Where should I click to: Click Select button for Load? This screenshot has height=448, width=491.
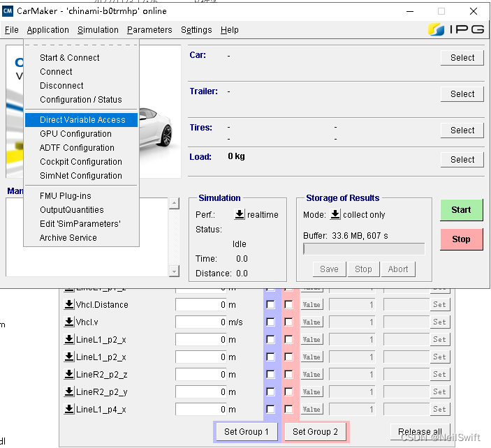pyautogui.click(x=462, y=160)
